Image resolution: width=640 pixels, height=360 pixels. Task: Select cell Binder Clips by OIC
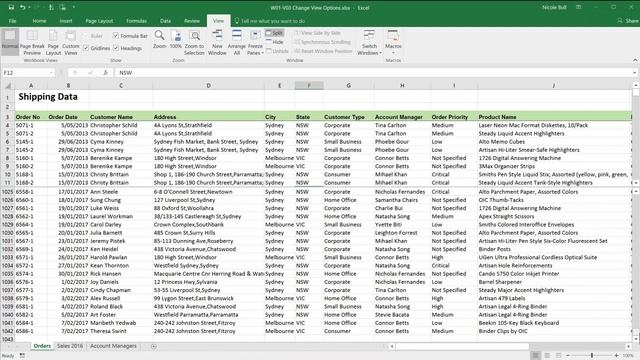click(x=554, y=331)
